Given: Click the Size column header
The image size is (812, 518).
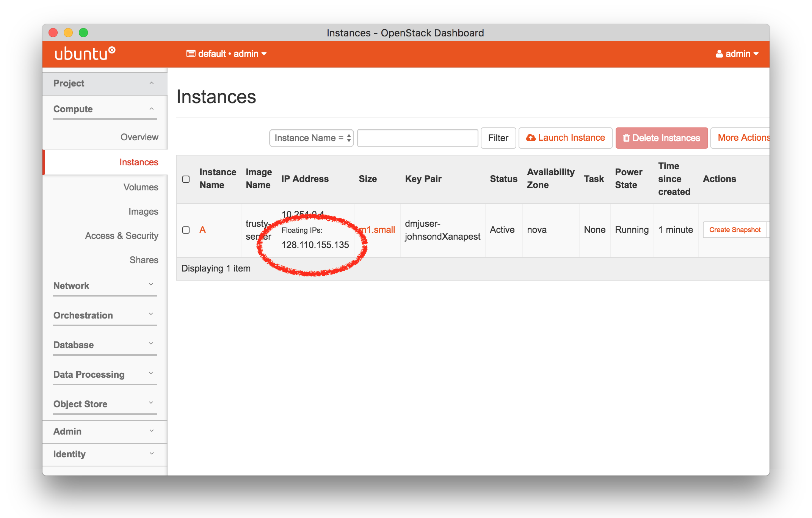Looking at the screenshot, I should pyautogui.click(x=368, y=179).
